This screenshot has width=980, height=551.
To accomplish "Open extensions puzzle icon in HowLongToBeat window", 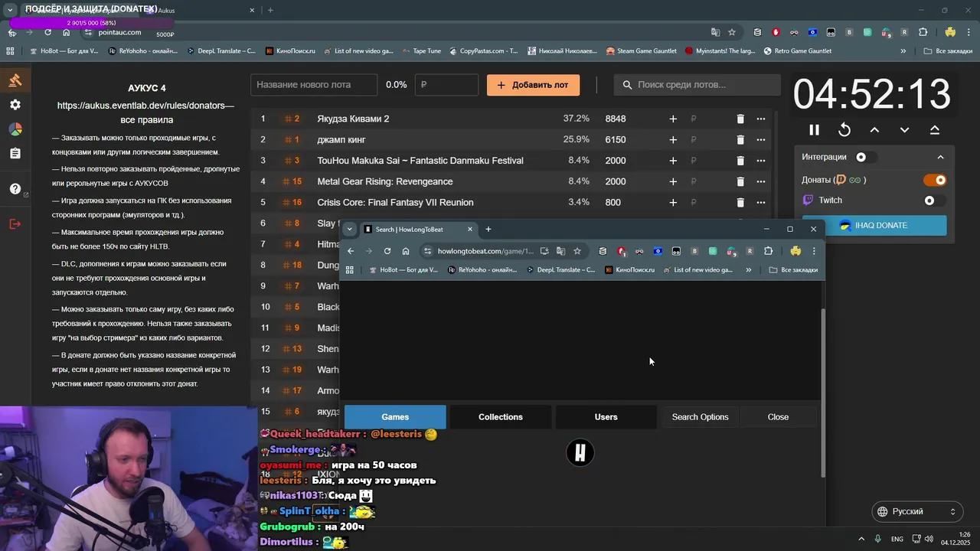I will coord(768,251).
